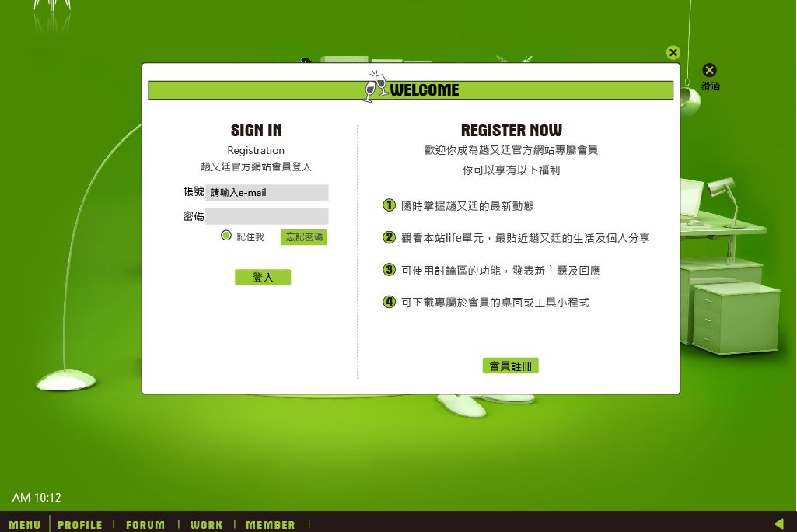797x532 pixels.
Task: Click the number 3 benefit icon
Action: (390, 270)
